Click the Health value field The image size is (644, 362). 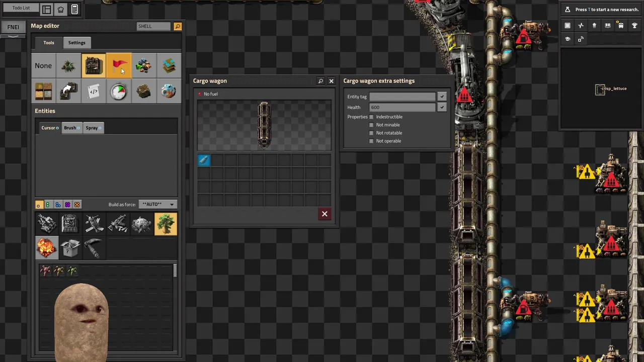(403, 107)
